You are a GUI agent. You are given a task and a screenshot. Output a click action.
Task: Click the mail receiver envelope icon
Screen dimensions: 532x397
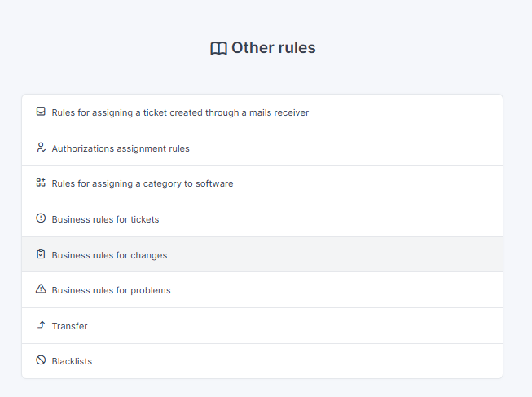41,112
